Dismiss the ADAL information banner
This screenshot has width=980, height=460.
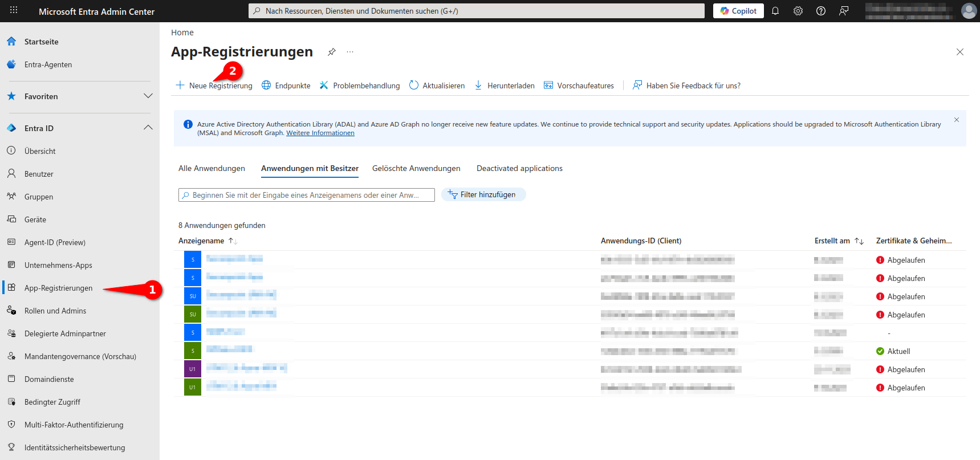tap(957, 120)
